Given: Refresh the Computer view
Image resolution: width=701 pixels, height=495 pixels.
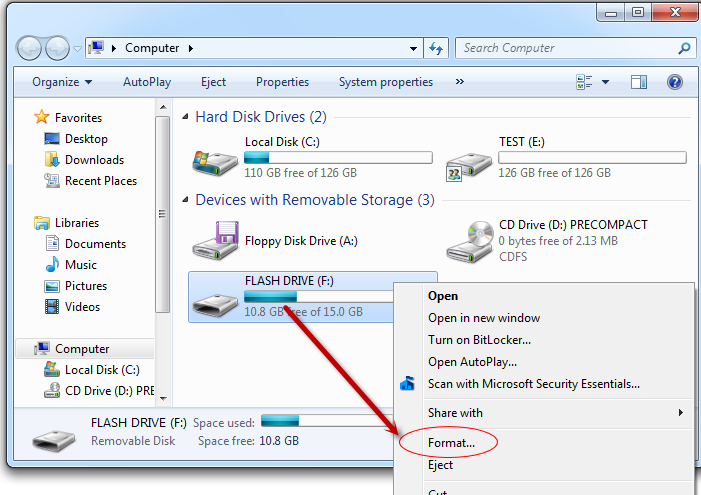Looking at the screenshot, I should click(x=436, y=48).
